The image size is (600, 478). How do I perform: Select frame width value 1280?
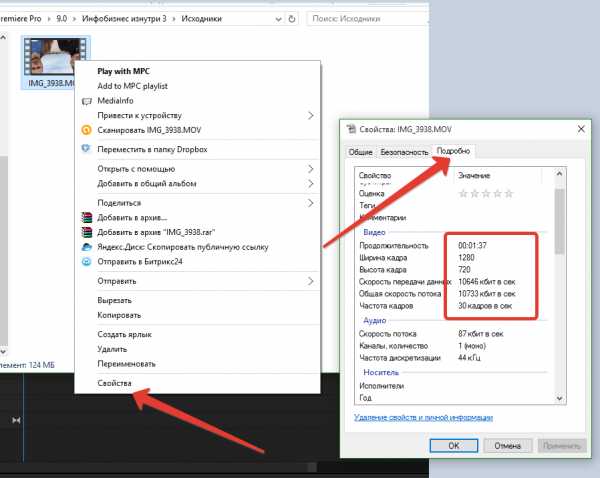(x=466, y=258)
